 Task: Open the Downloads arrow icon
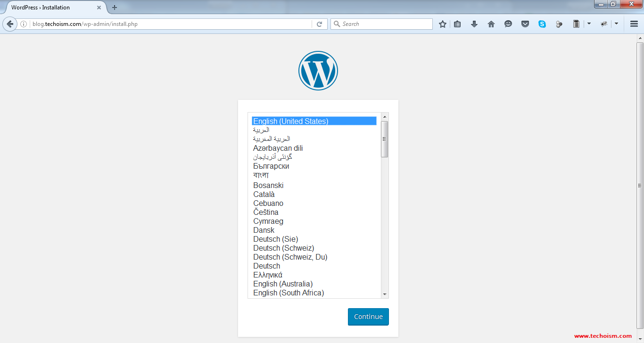pos(474,24)
